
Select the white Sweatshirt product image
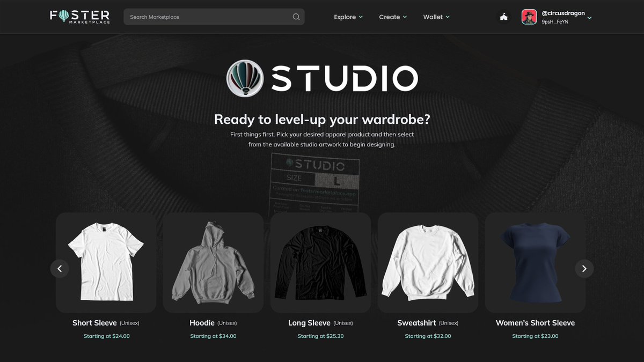click(428, 263)
